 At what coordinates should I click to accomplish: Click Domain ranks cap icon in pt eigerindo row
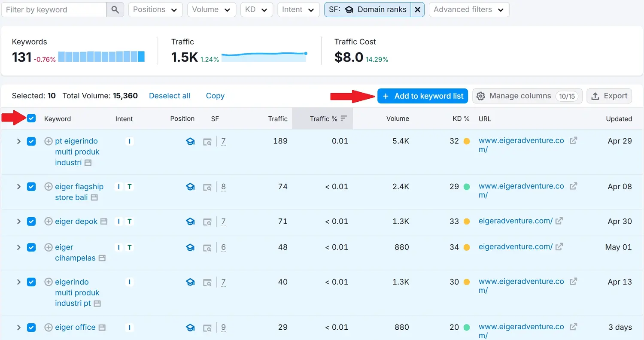pos(190,141)
